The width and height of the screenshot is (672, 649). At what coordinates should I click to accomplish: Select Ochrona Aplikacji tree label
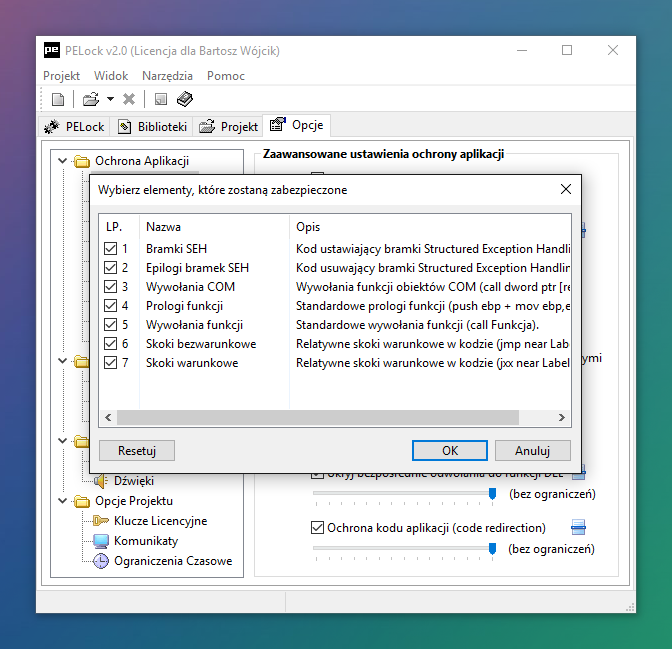(142, 161)
